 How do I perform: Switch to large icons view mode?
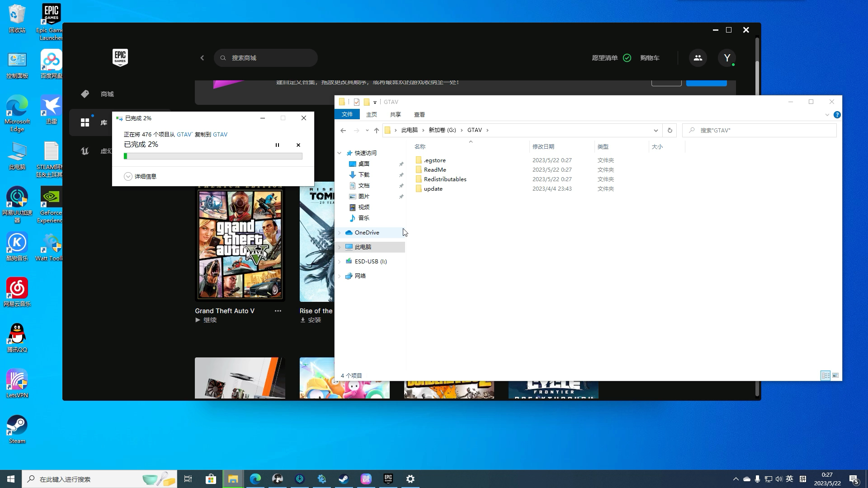click(x=835, y=375)
